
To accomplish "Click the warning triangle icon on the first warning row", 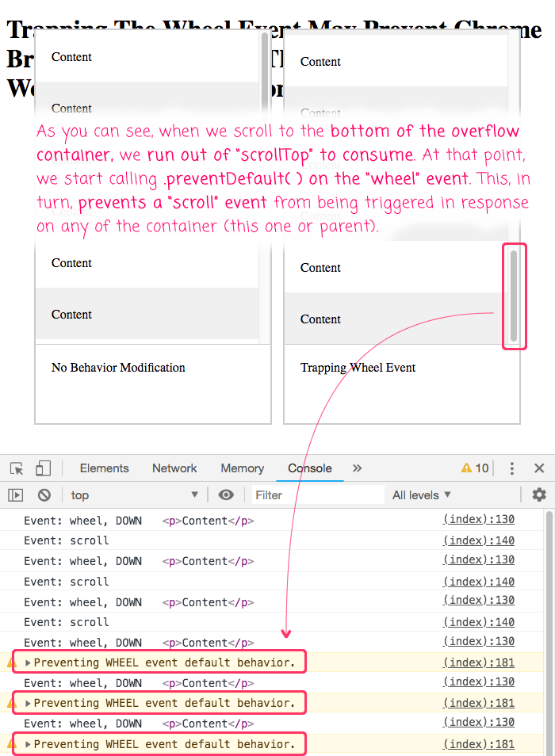I will [x=12, y=663].
